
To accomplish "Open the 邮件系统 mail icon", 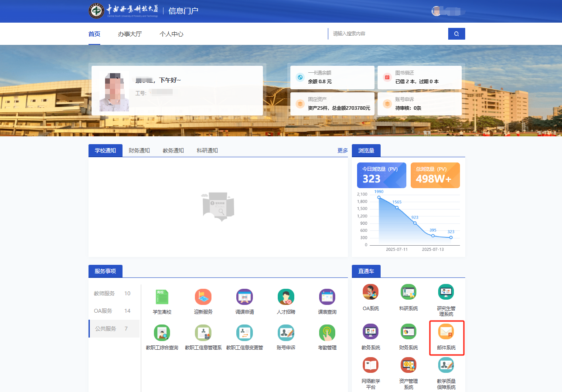I will 446,332.
